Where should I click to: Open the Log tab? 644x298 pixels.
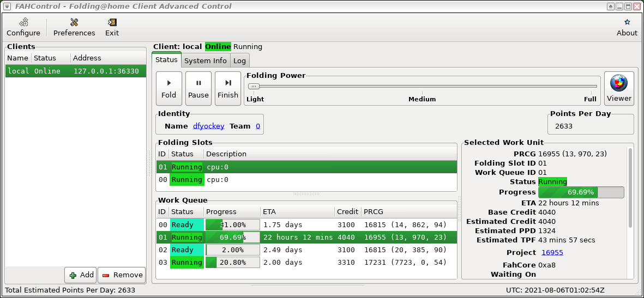(x=239, y=61)
